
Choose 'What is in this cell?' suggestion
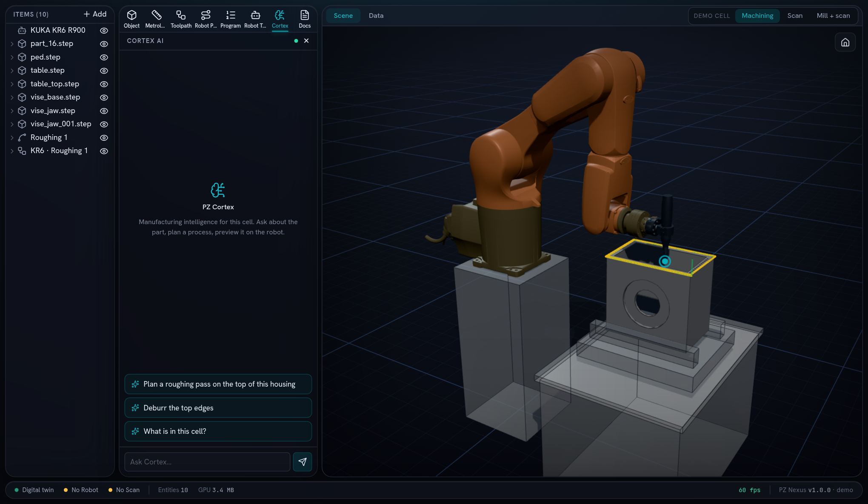(x=218, y=431)
